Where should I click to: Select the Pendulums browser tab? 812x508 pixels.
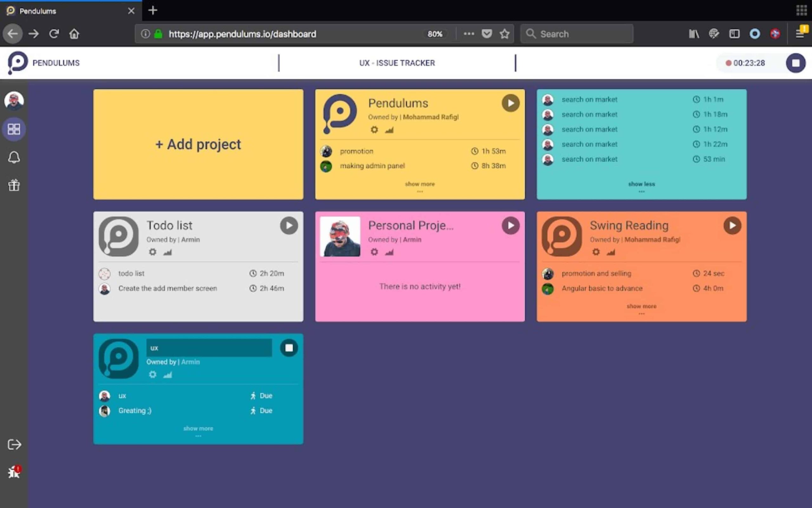[71, 11]
